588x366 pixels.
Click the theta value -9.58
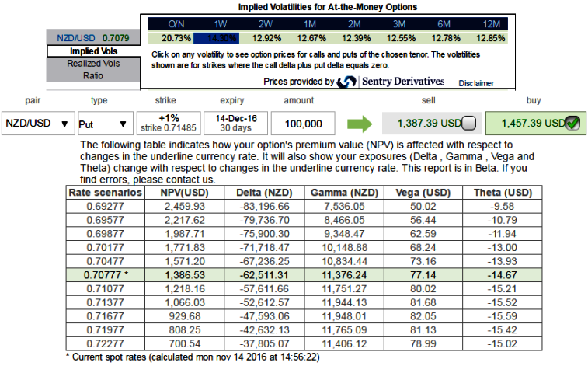503,206
